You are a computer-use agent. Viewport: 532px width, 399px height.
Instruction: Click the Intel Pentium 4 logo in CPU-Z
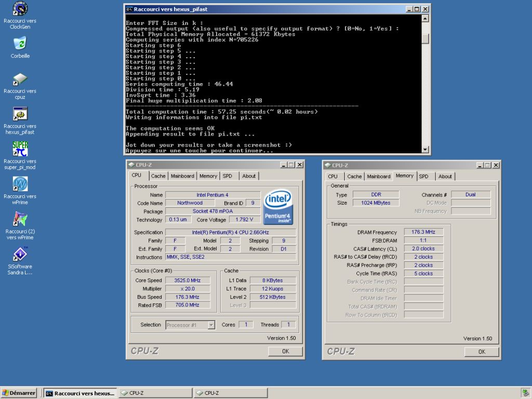tap(278, 207)
